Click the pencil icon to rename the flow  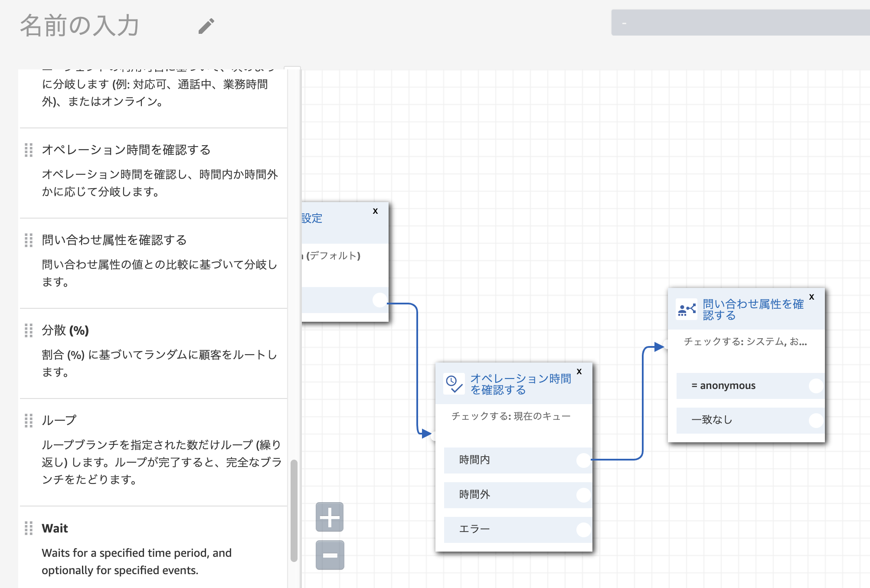206,26
